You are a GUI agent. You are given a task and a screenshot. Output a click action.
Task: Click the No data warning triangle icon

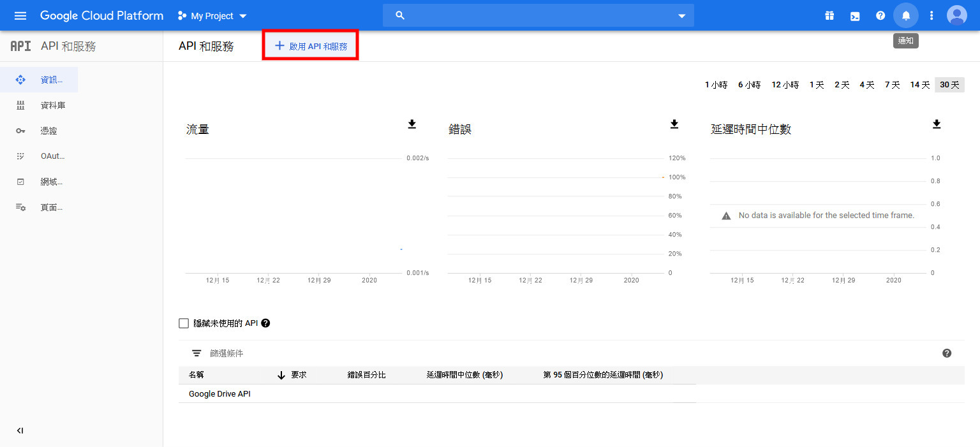click(x=726, y=216)
